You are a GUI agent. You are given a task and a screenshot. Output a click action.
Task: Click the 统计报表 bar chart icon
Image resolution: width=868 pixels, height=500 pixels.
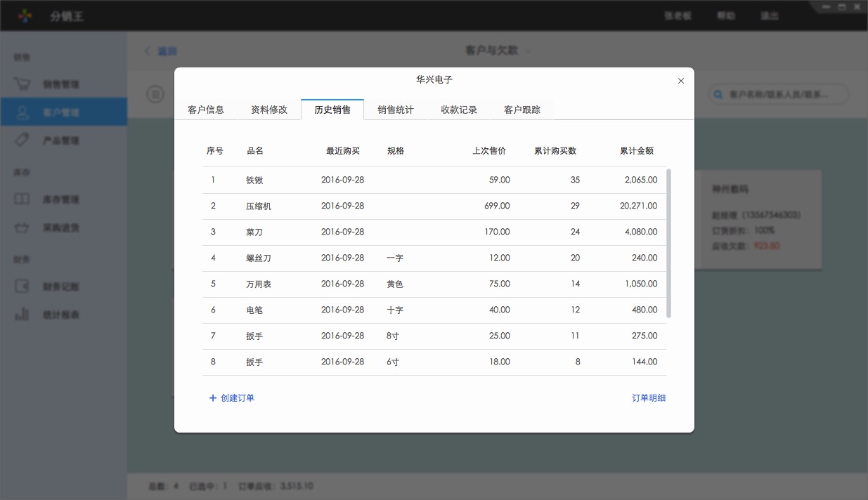coord(22,315)
